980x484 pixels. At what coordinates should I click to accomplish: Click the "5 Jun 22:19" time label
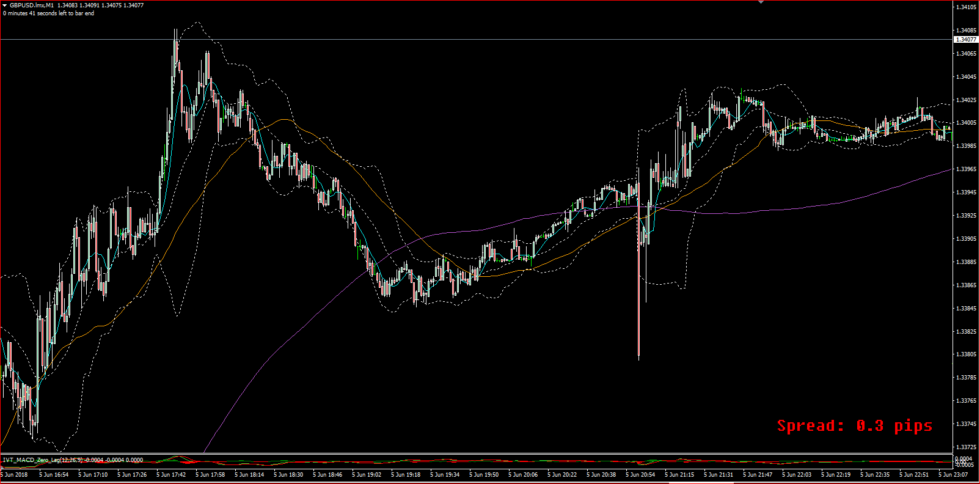click(x=836, y=475)
